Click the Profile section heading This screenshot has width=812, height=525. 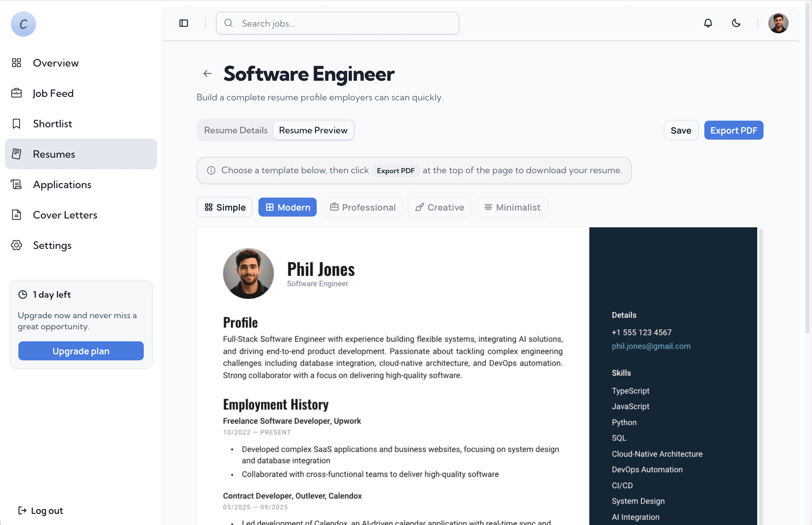point(240,322)
